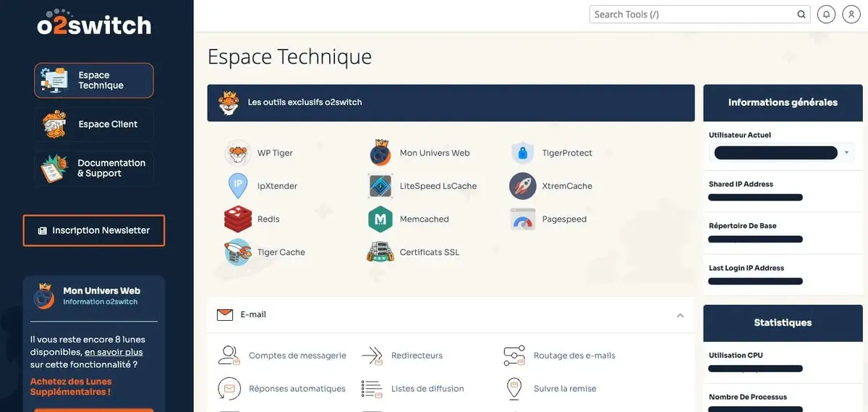
Task: Open the Pagespeed gauge icon
Action: coord(522,219)
